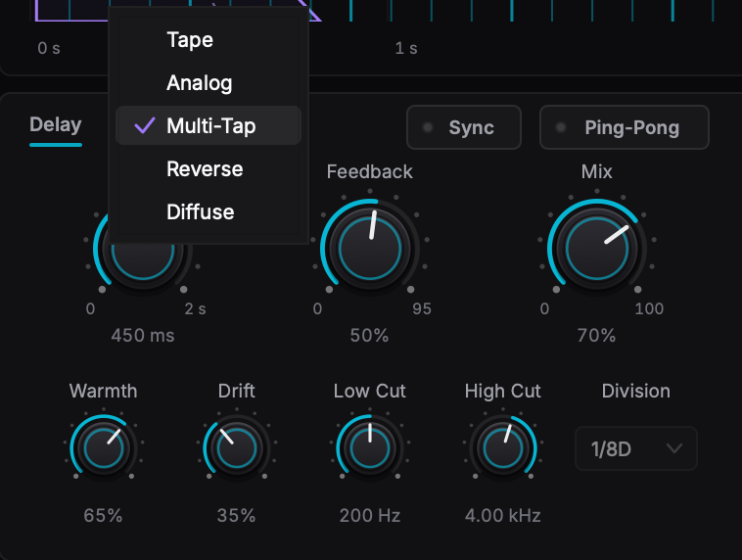Click the 0 s timeline label
Viewport: 742px width, 560px height.
(49, 48)
